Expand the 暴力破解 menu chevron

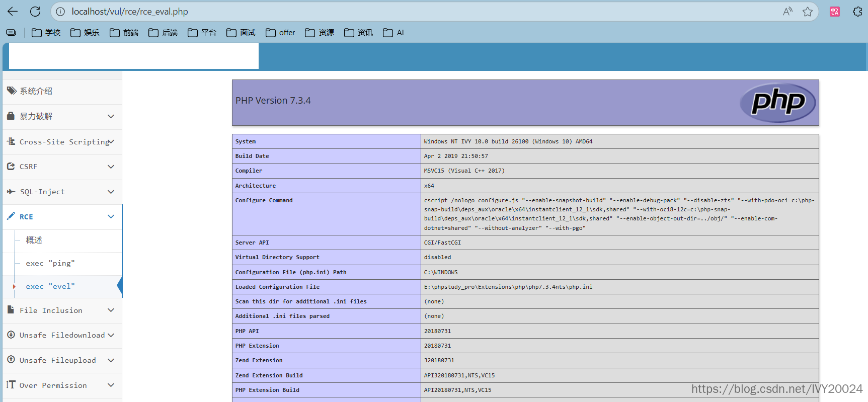pos(111,116)
